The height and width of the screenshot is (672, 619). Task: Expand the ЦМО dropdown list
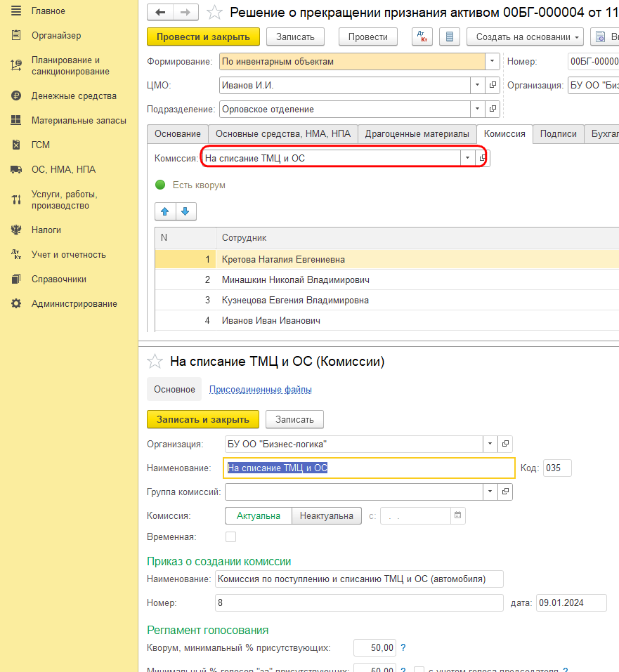click(x=478, y=85)
